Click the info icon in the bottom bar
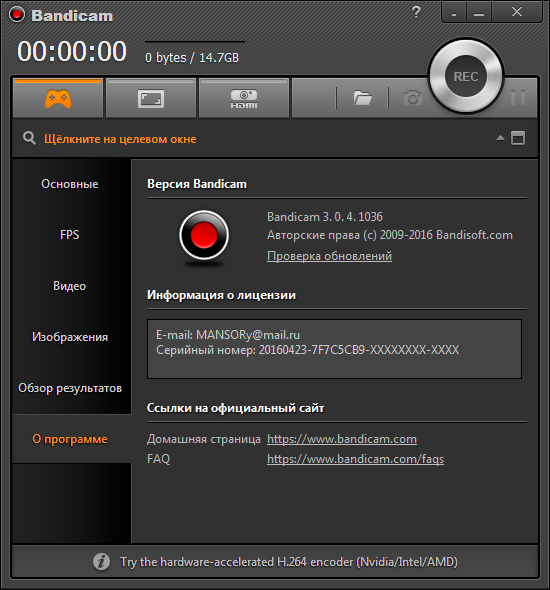 pyautogui.click(x=101, y=562)
